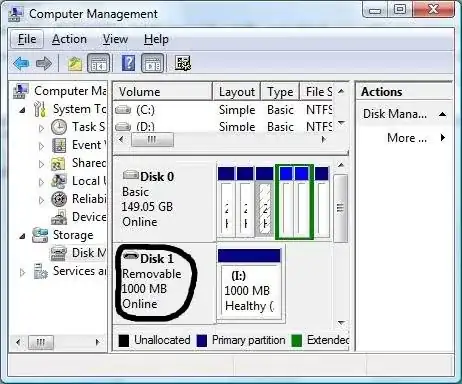Open the Action menu
The height and width of the screenshot is (384, 462).
69,39
